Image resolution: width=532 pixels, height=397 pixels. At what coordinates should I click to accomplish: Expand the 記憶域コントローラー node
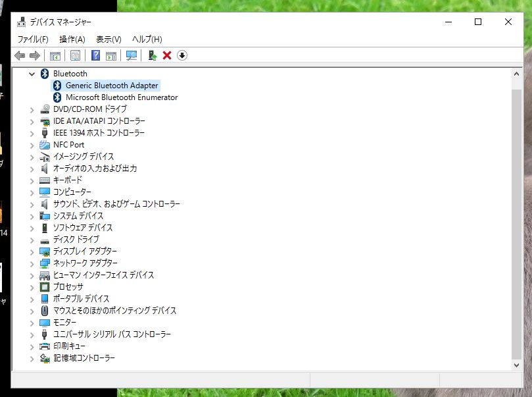32,359
